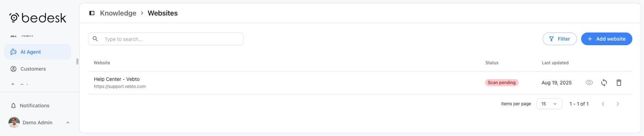Open the Filter options
Image resolution: width=644 pixels, height=136 pixels.
560,39
